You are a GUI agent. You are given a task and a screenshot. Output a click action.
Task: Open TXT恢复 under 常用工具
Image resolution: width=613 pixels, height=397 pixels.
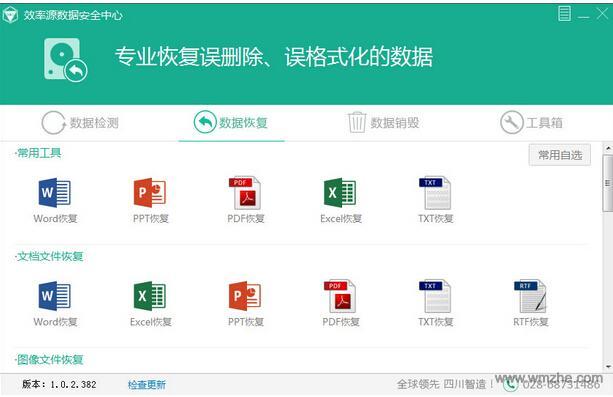click(x=436, y=200)
